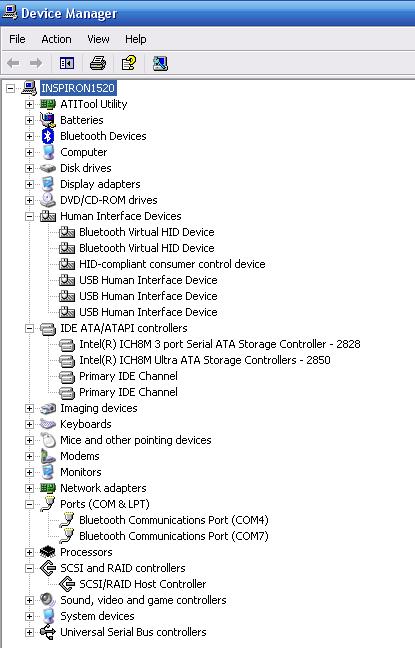Open the View menu
The width and height of the screenshot is (415, 649).
(x=98, y=39)
